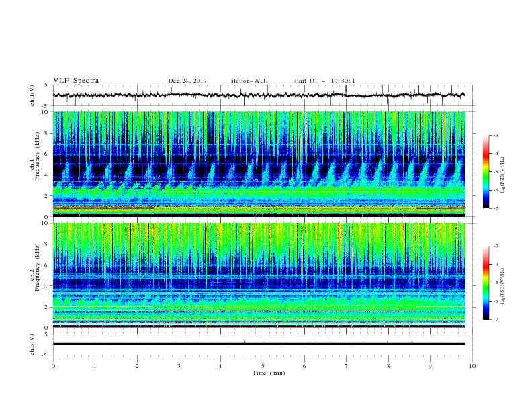532x411 pixels.
Task: Click the 'VLF Spectra' title text
Action: [x=76, y=81]
